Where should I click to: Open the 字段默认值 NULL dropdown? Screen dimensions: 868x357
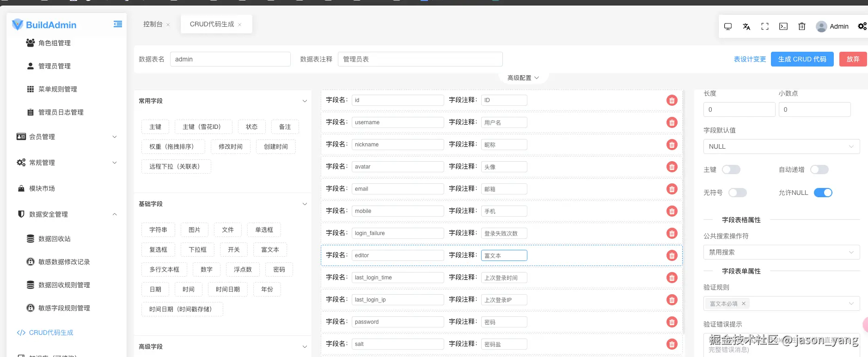pos(782,146)
